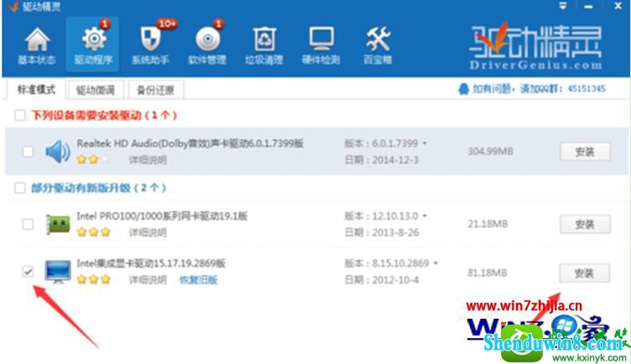This screenshot has width=631, height=364.
Task: Click the date 2014-12-3 text
Action: 395,160
